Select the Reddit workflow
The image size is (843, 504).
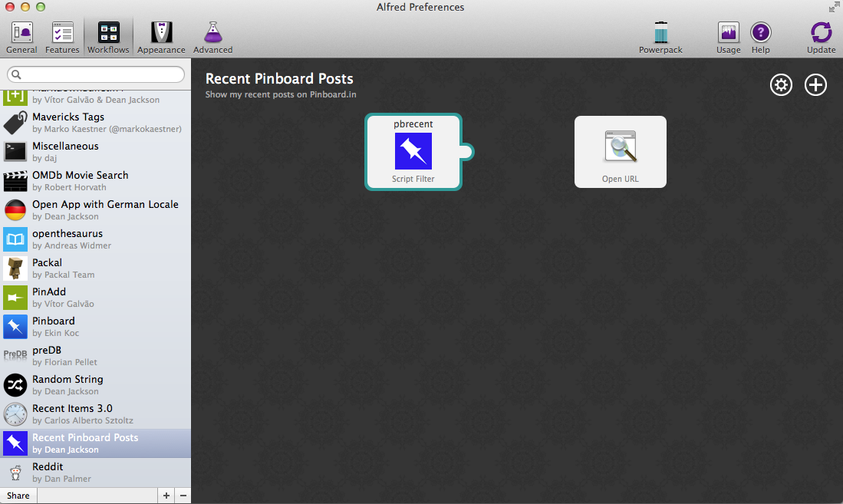click(96, 473)
